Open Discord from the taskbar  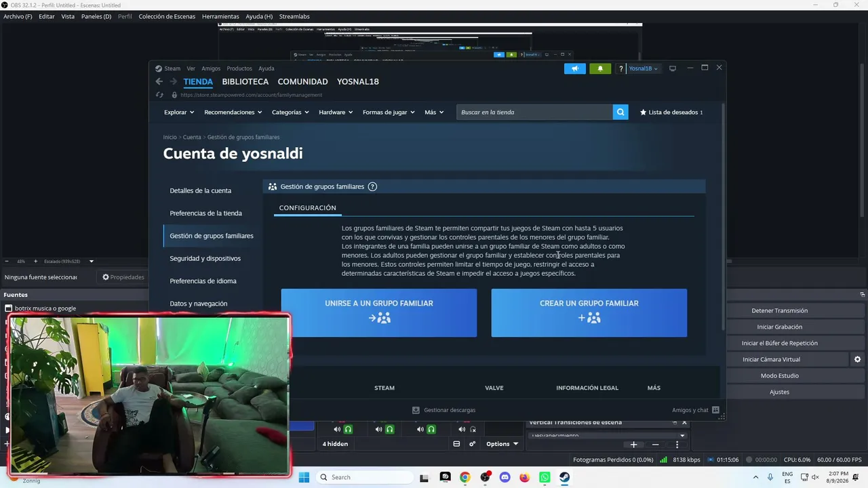point(505,477)
